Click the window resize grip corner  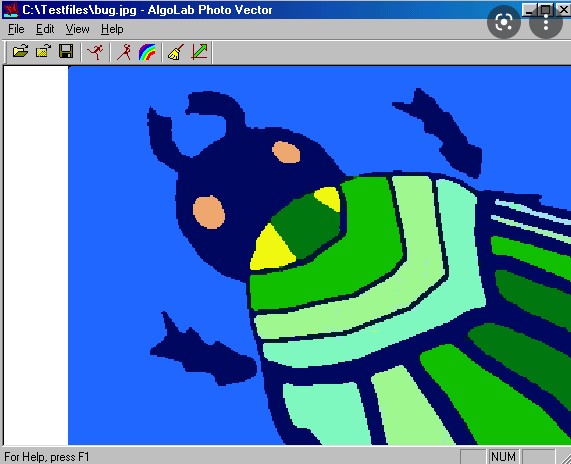coord(565,457)
